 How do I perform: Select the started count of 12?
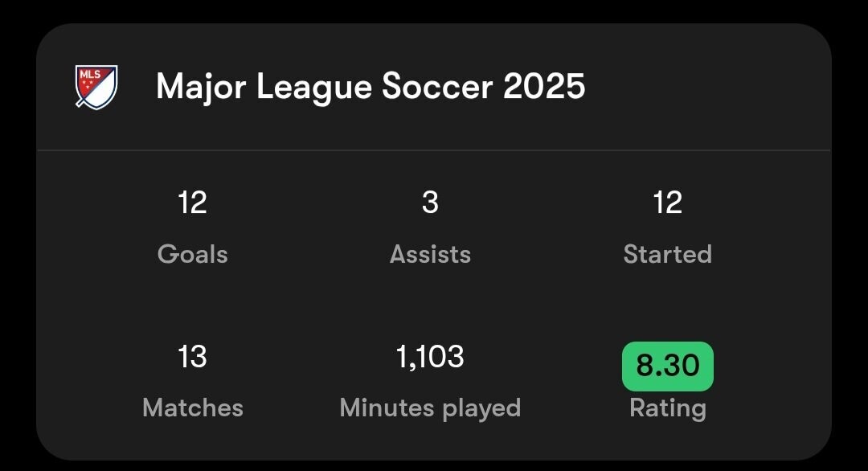(668, 203)
